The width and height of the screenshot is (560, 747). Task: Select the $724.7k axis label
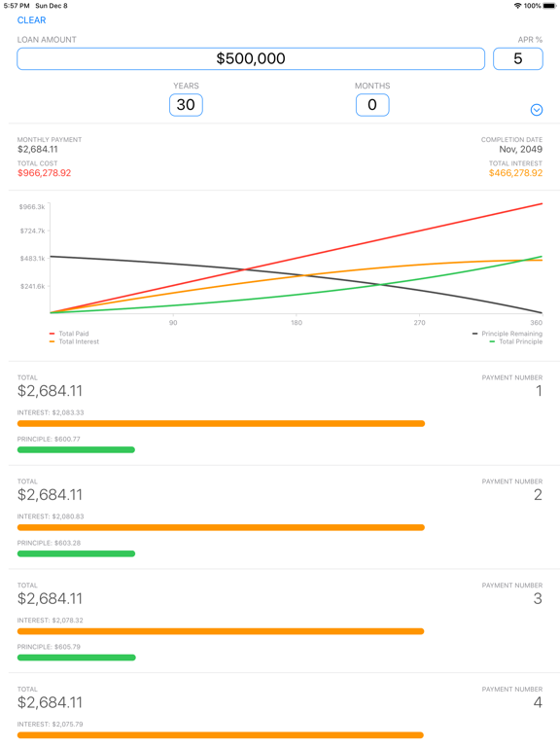pos(32,231)
